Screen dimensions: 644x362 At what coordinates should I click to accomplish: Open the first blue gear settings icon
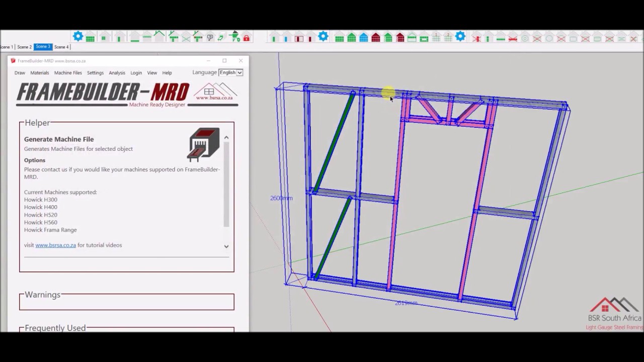[78, 36]
